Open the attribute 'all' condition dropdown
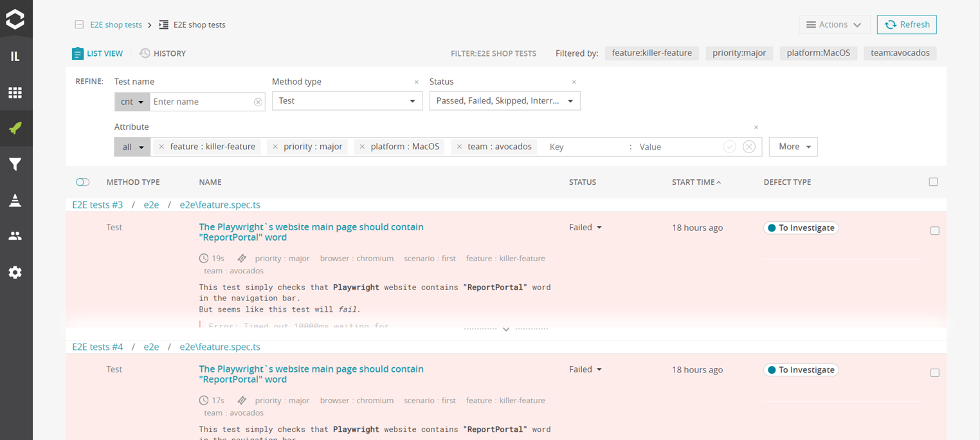 click(x=132, y=147)
